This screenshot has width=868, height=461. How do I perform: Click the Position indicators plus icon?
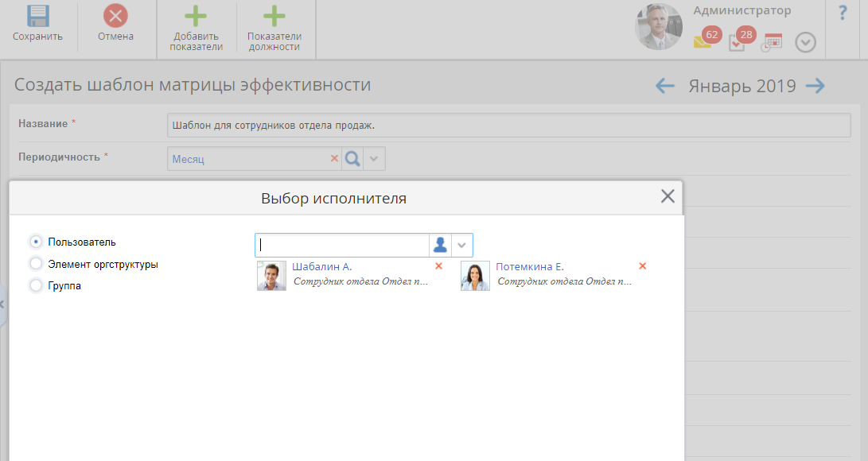[274, 17]
